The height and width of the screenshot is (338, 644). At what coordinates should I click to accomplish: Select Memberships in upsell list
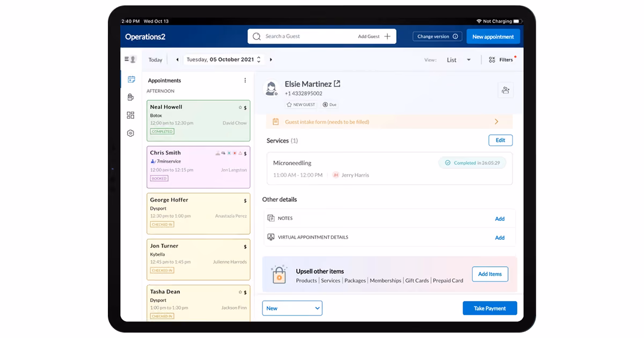pos(385,281)
